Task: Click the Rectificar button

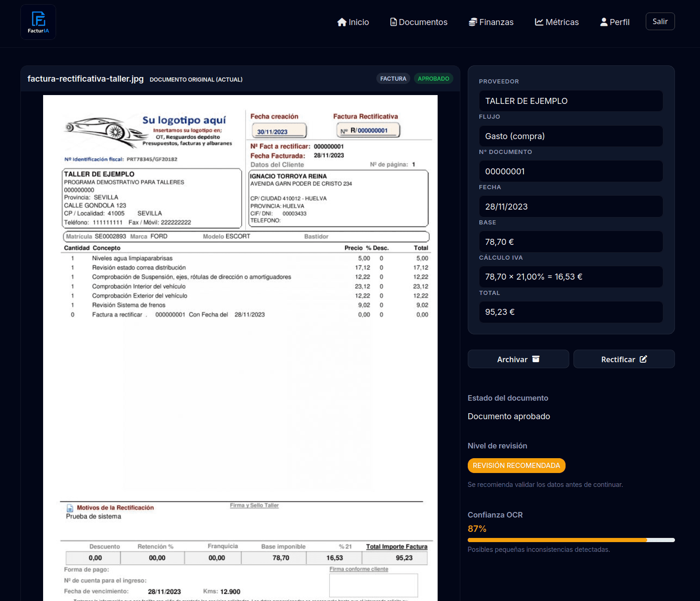Action: 624,359
